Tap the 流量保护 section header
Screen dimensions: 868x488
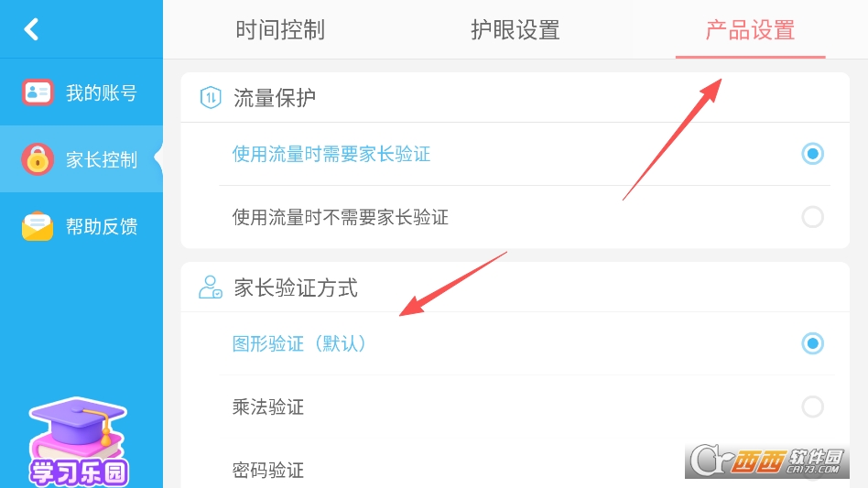point(275,98)
